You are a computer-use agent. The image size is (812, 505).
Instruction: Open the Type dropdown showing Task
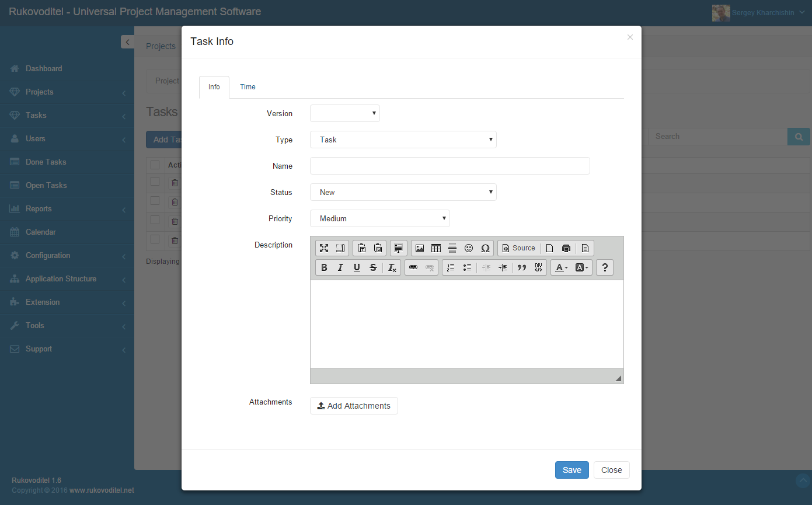[x=403, y=140]
